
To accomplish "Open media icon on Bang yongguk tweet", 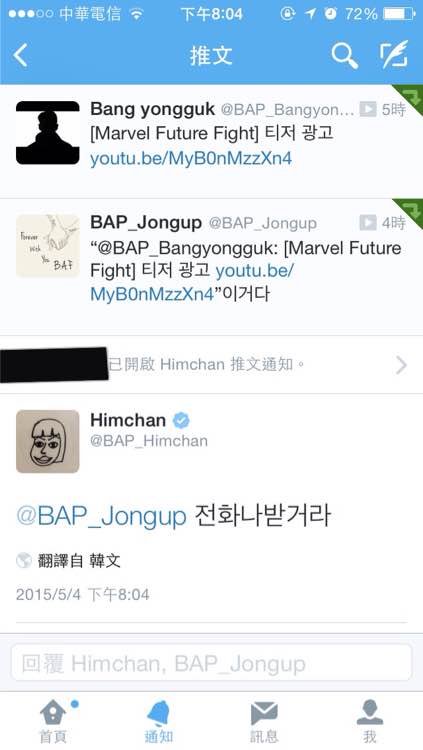I will 367,109.
